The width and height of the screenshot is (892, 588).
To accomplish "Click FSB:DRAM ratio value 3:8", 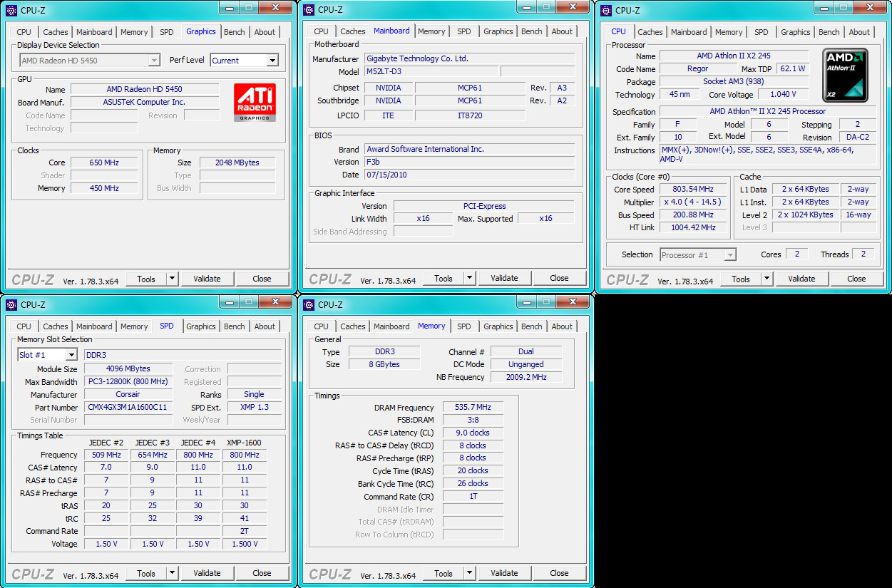I will [x=473, y=420].
